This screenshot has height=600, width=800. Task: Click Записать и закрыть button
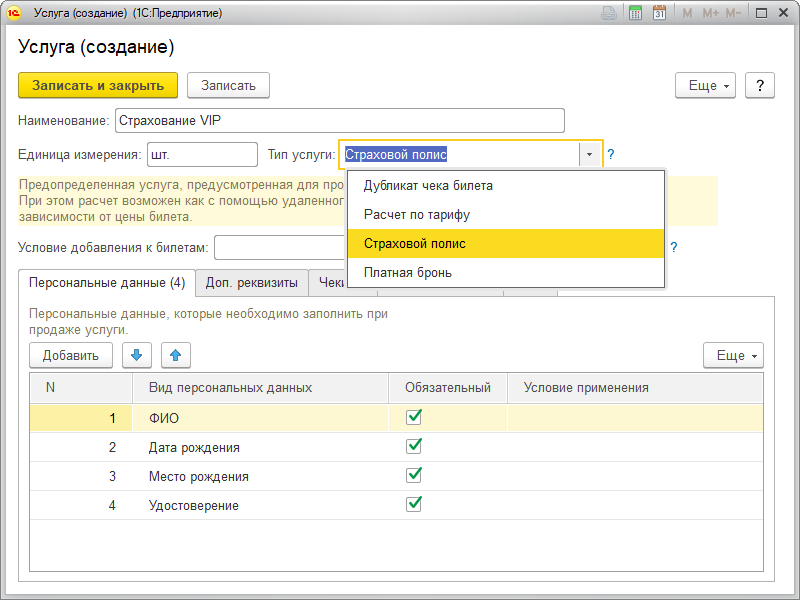(98, 86)
